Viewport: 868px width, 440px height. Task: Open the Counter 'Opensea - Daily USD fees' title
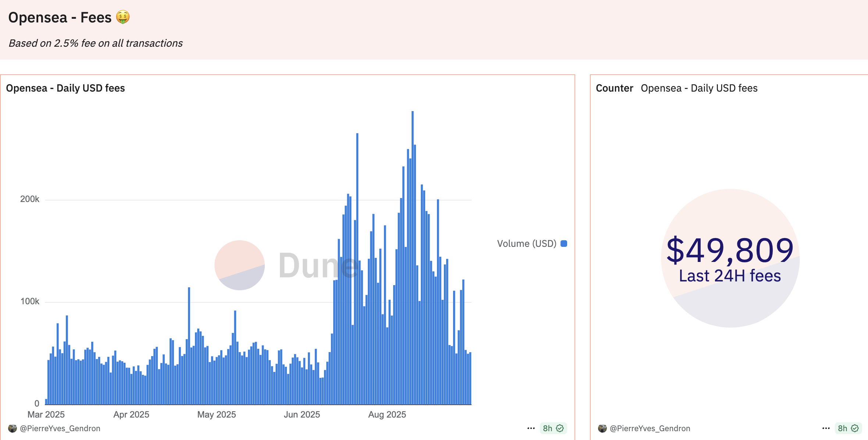pyautogui.click(x=699, y=88)
